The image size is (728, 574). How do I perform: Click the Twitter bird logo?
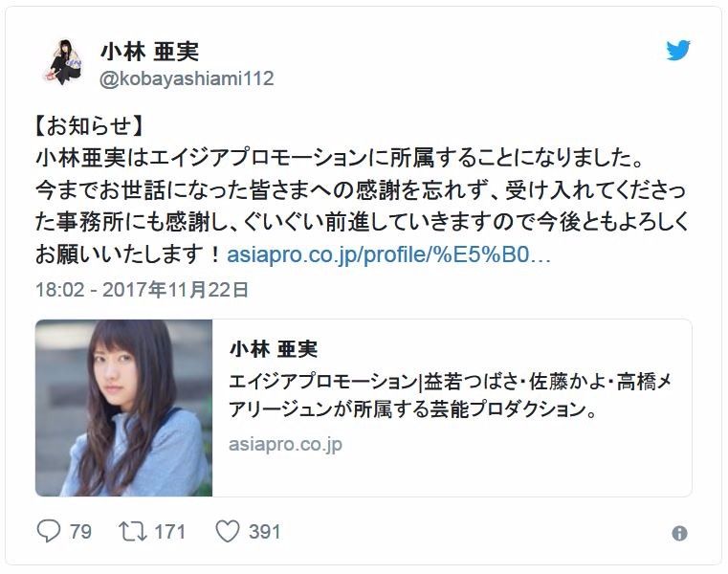678,50
